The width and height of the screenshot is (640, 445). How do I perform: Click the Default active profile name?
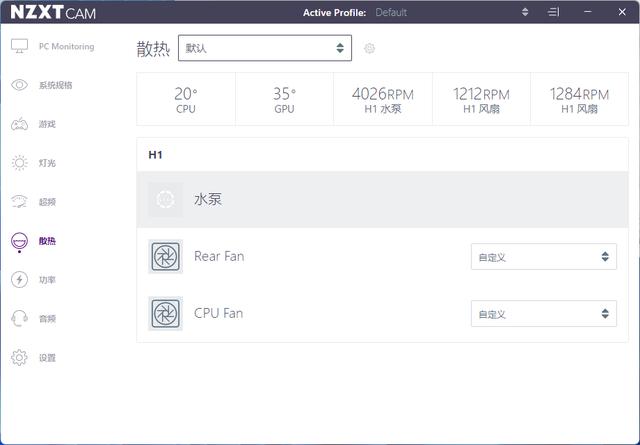click(391, 12)
